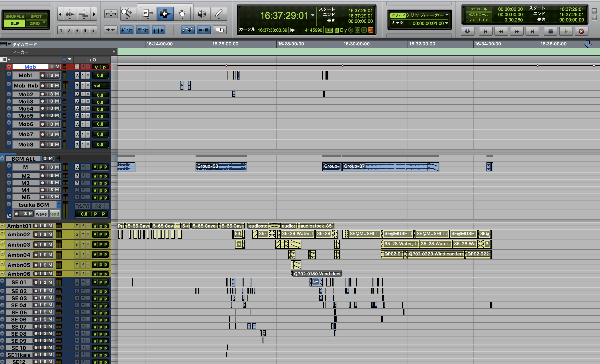Select the Group-58 clip
The width and height of the screenshot is (600, 364).
[221, 167]
